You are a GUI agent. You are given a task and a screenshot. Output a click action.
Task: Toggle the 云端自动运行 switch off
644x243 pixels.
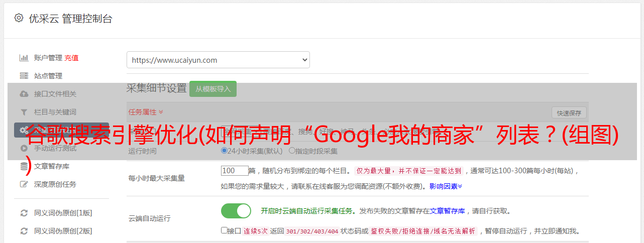236,211
